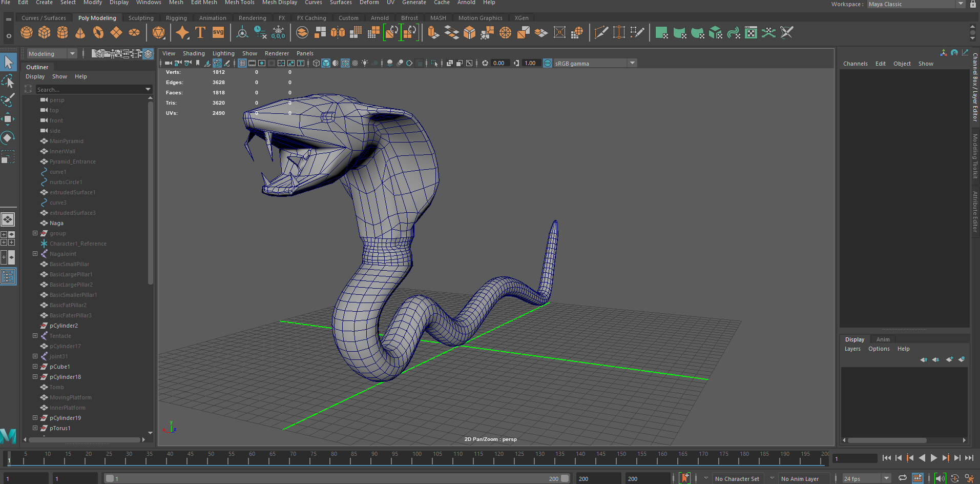
Task: Click the SVG import shelf icon
Action: click(x=218, y=33)
